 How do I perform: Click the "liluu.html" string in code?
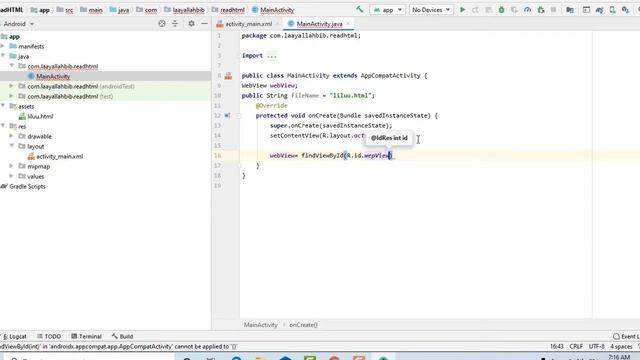[351, 96]
